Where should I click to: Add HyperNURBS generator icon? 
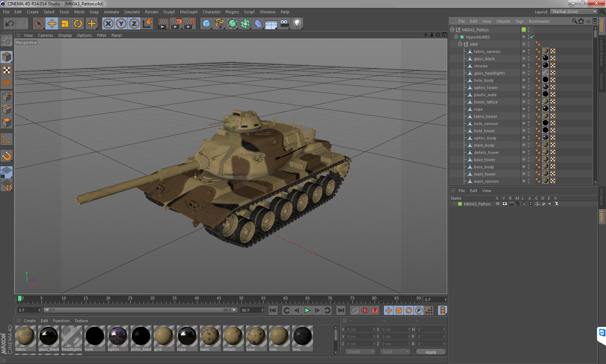click(232, 24)
